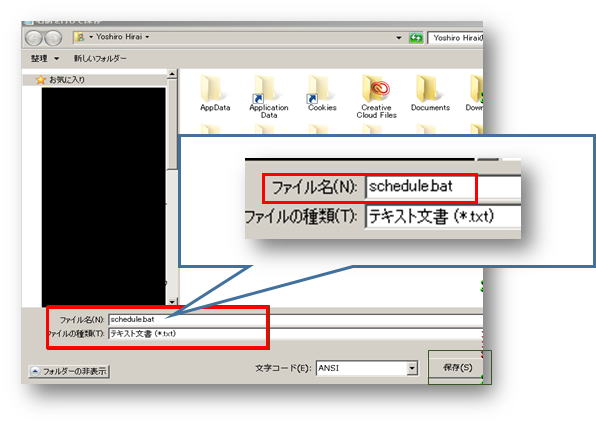Expand the address bar history dropdown arrow
Screen dimensions: 596x426
399,38
